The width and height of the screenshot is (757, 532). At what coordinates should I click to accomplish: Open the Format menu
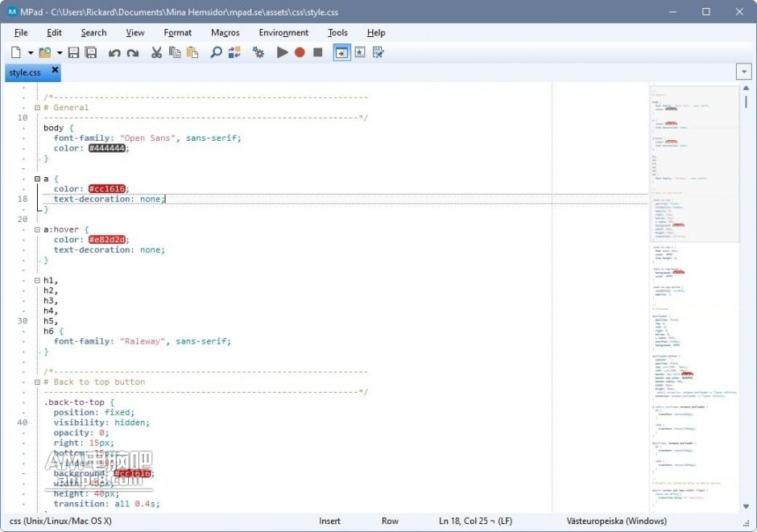[x=178, y=33]
